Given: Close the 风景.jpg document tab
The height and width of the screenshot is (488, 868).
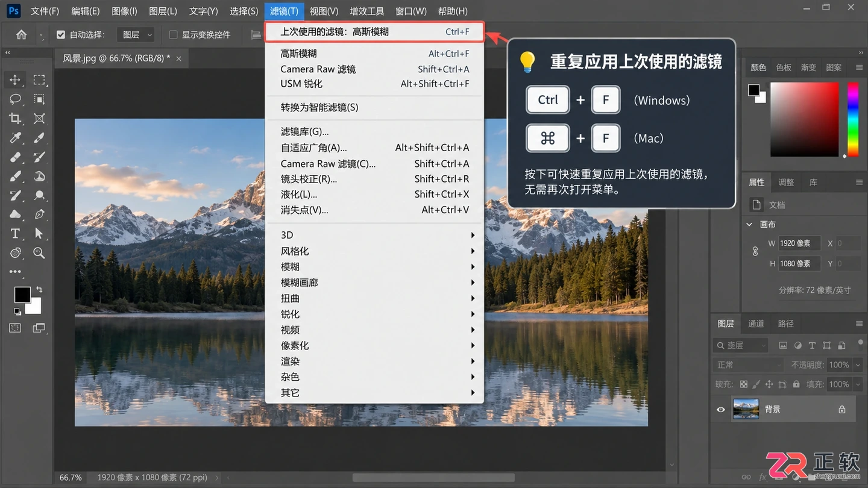Looking at the screenshot, I should (178, 58).
